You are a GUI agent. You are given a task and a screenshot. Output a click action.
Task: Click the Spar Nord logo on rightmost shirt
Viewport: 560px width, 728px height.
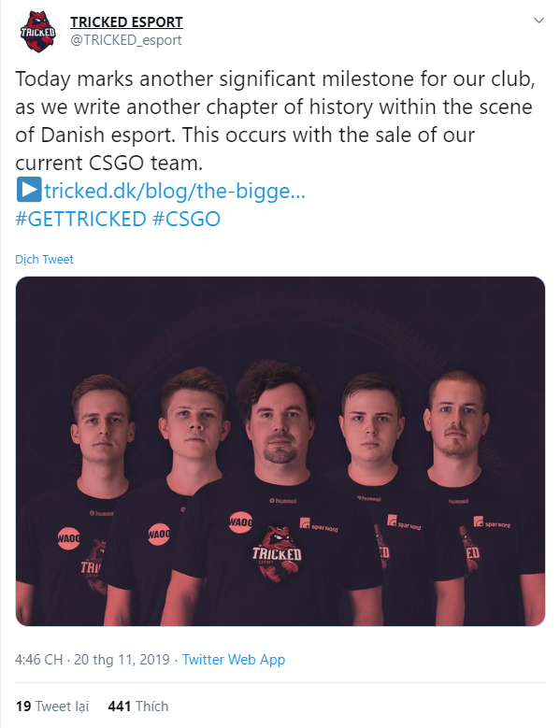tap(492, 522)
